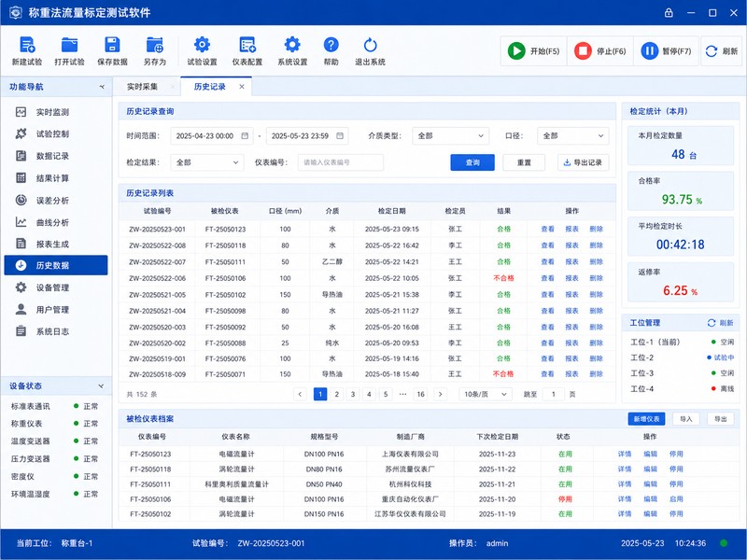Image resolution: width=747 pixels, height=560 pixels.
Task: Open 试验设置 gear icon
Action: [202, 45]
